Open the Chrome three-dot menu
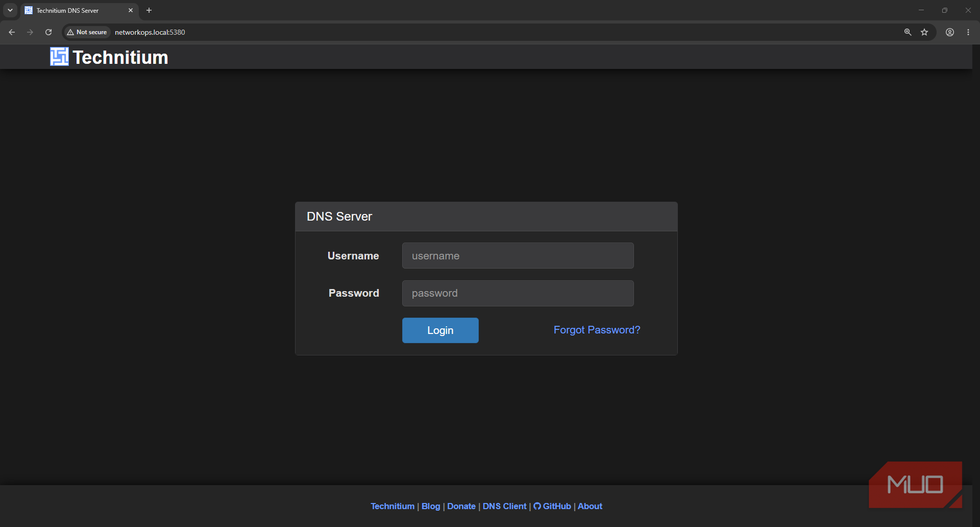This screenshot has width=980, height=527. tap(968, 32)
